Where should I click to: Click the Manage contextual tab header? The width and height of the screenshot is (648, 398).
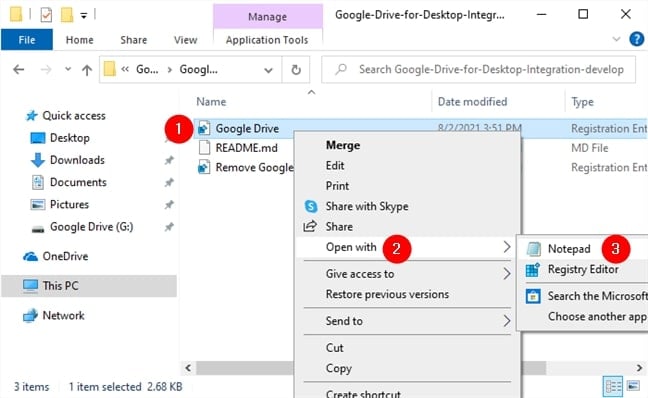[x=267, y=17]
